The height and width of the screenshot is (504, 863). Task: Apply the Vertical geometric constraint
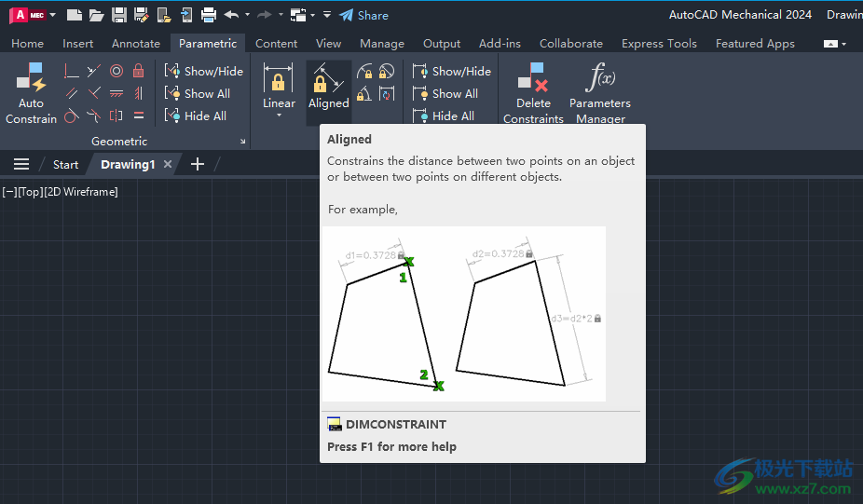(x=139, y=93)
